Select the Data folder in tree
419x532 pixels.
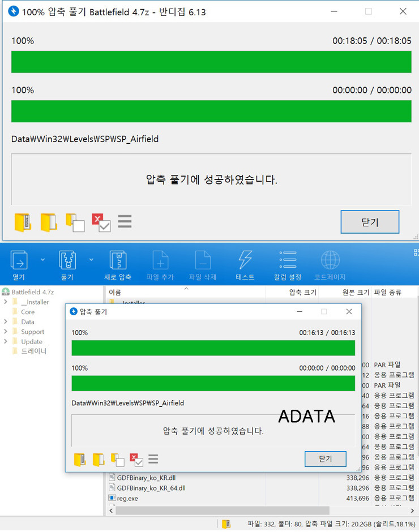pyautogui.click(x=27, y=321)
